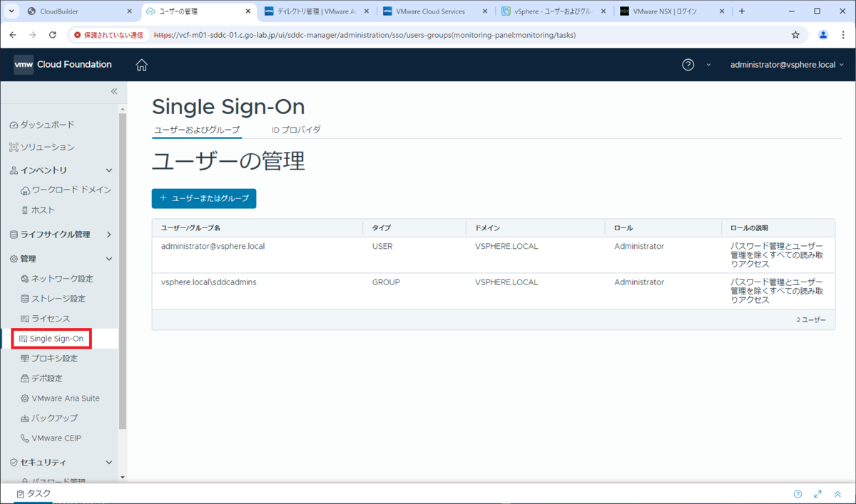Switch to vSphere browser tab
The width and height of the screenshot is (856, 504).
pos(554,11)
